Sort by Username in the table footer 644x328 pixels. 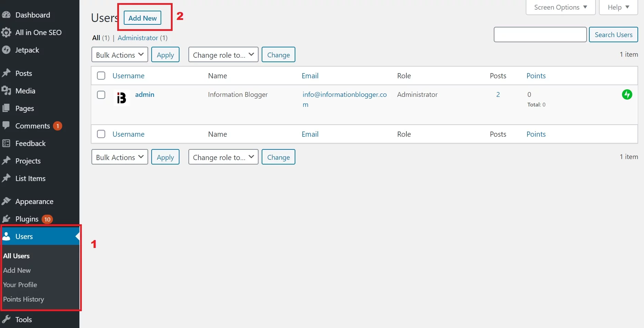tap(128, 134)
